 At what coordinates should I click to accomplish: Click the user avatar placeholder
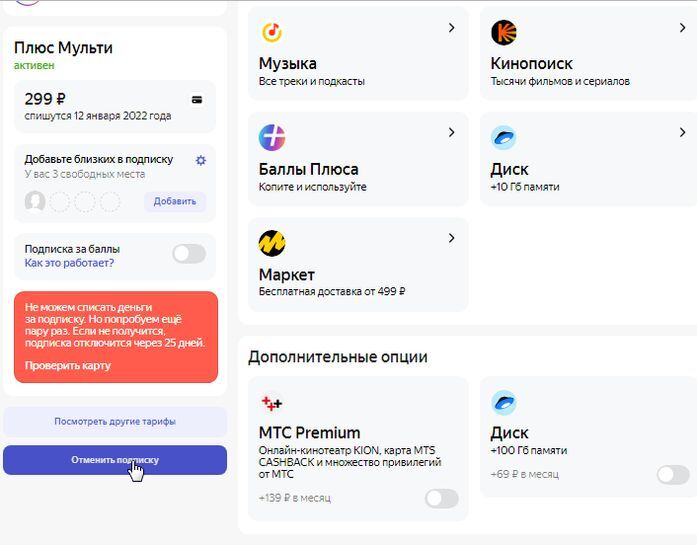(x=35, y=202)
